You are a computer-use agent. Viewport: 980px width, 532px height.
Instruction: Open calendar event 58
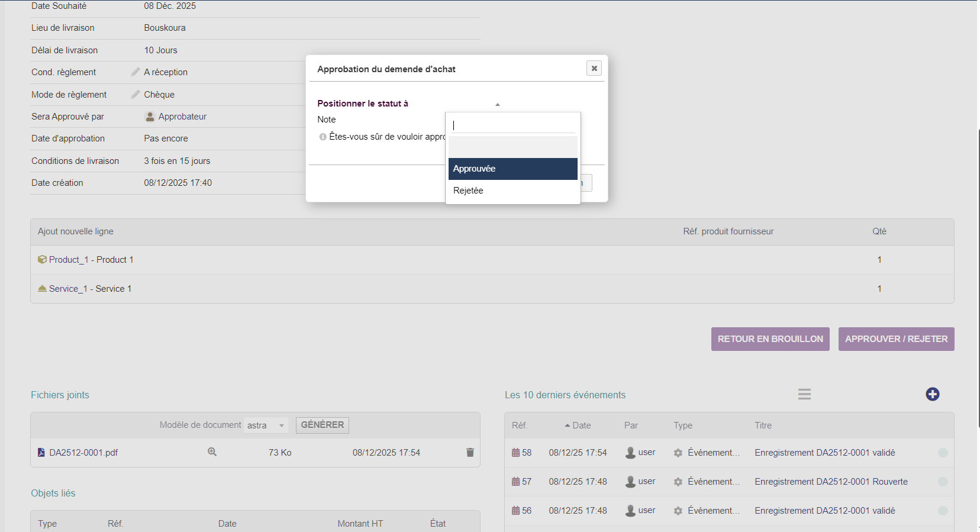[522, 453]
